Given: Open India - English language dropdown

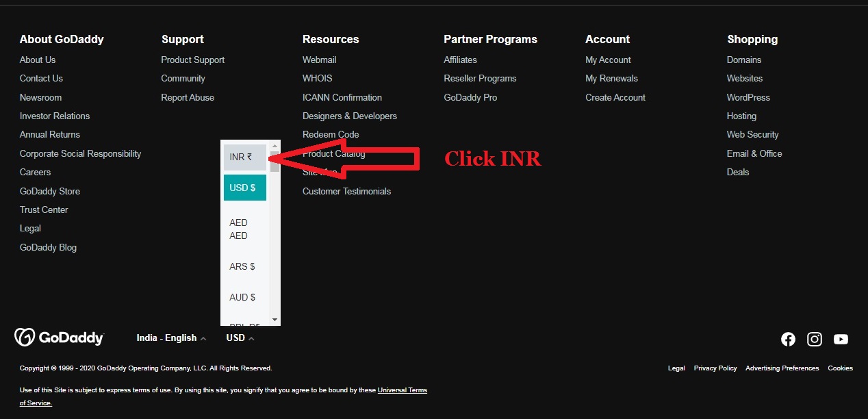Looking at the screenshot, I should [171, 338].
